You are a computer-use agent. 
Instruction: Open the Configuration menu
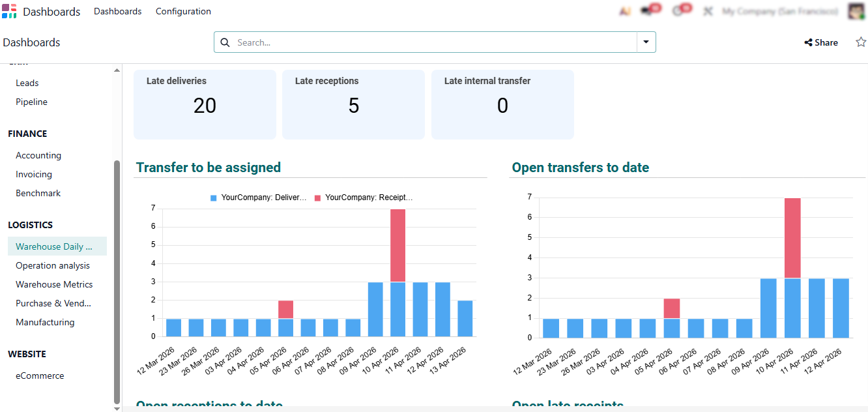pos(183,11)
